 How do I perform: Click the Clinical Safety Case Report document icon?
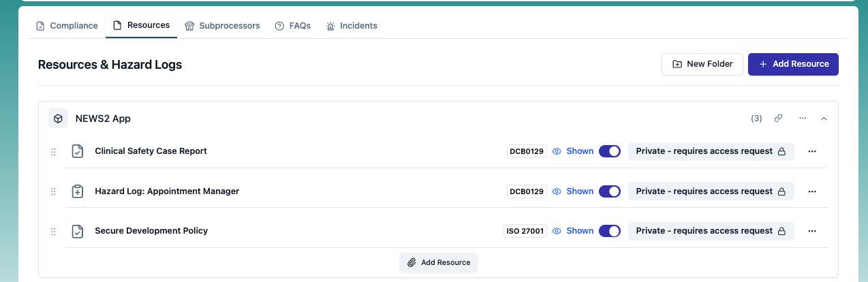click(78, 151)
